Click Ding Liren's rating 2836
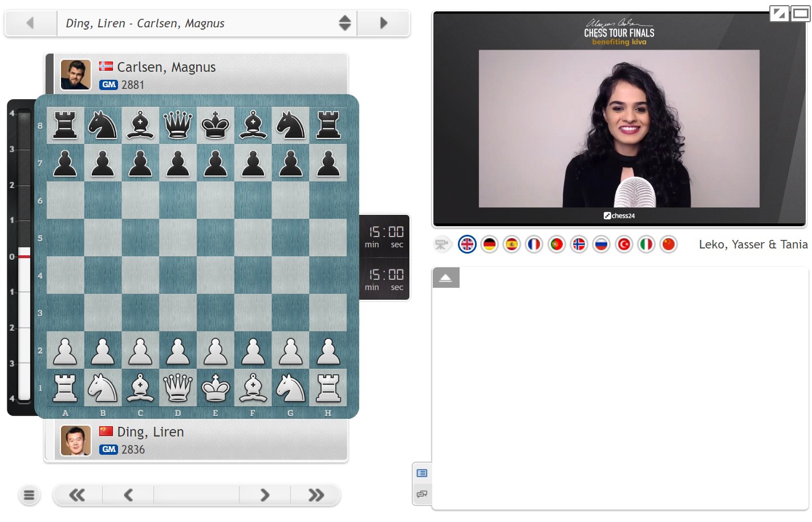This screenshot has height=522, width=812. [133, 450]
